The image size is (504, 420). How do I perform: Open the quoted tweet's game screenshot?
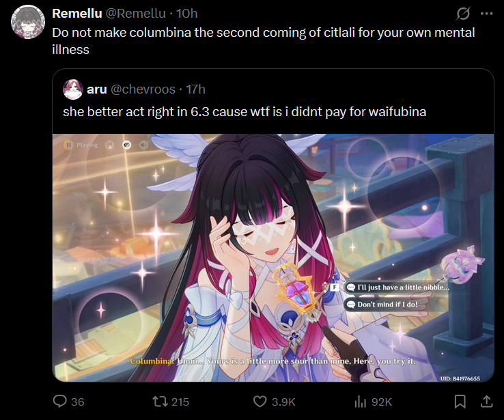[x=273, y=257]
